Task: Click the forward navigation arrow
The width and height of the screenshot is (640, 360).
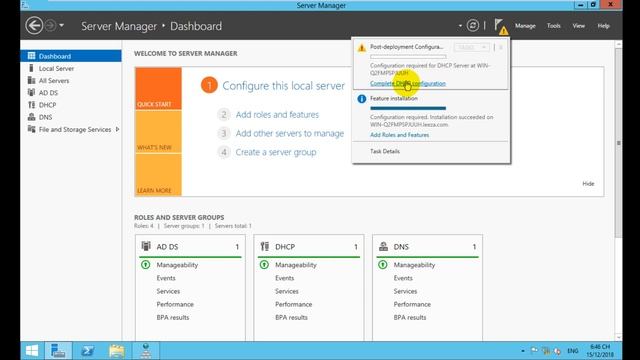Action: pos(50,26)
